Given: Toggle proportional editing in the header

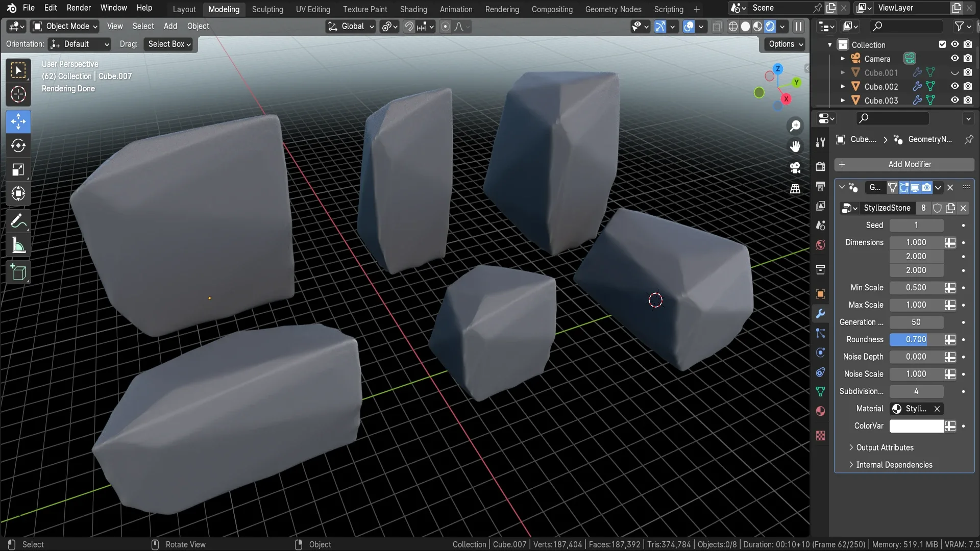Looking at the screenshot, I should (x=446, y=27).
